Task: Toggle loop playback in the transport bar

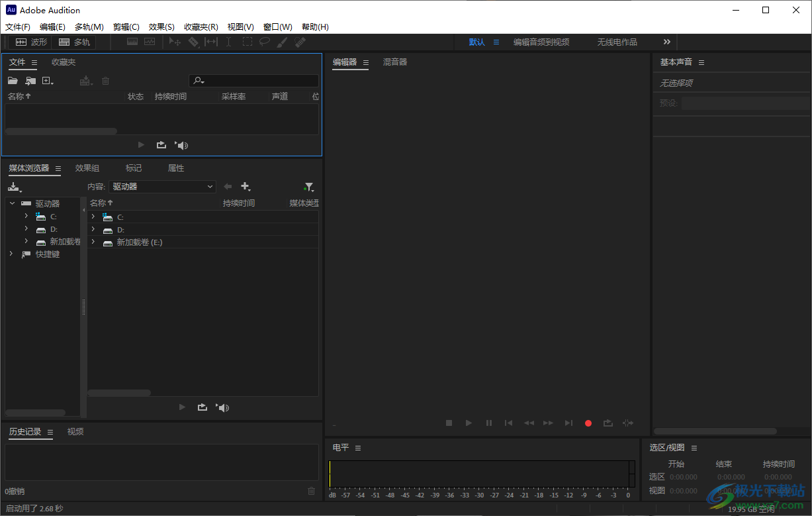Action: (x=608, y=423)
